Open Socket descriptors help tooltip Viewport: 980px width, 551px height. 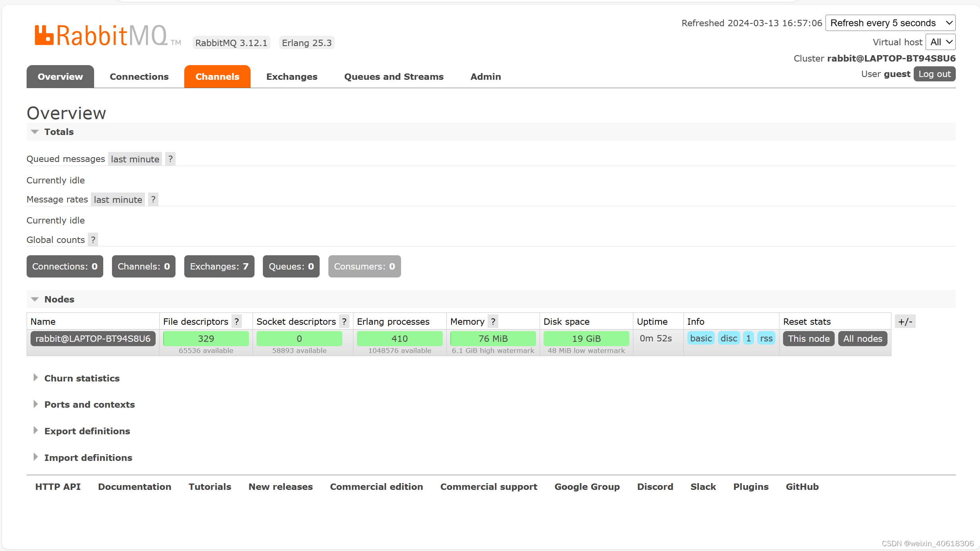click(344, 322)
